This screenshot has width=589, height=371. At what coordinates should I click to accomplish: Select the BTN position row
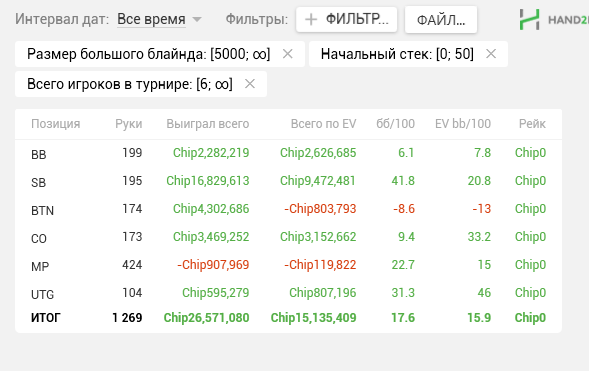coord(288,209)
